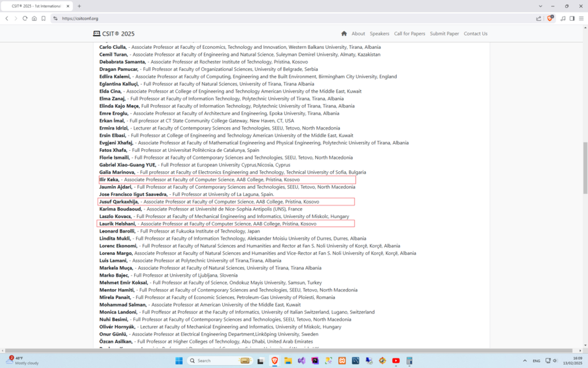Open a new browser tab

pos(79,6)
